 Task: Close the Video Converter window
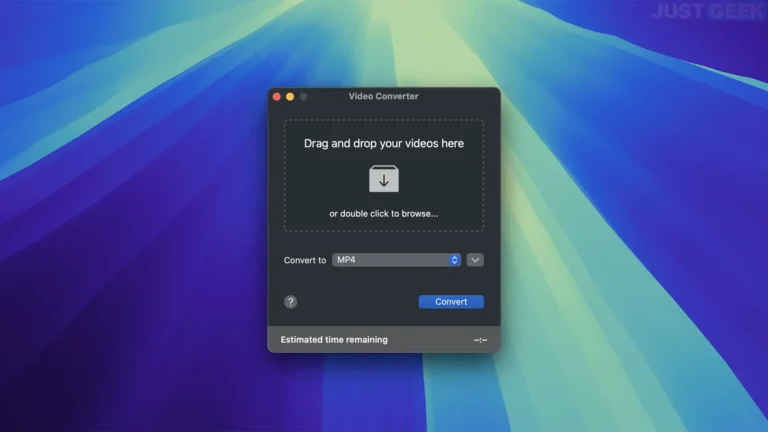click(x=277, y=97)
